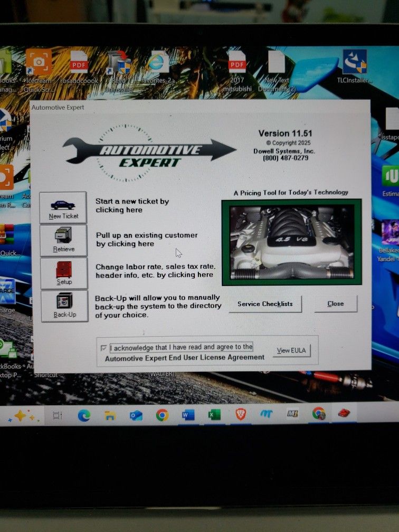Open File Explorer from the taskbar
399x532 pixels.
click(x=110, y=415)
